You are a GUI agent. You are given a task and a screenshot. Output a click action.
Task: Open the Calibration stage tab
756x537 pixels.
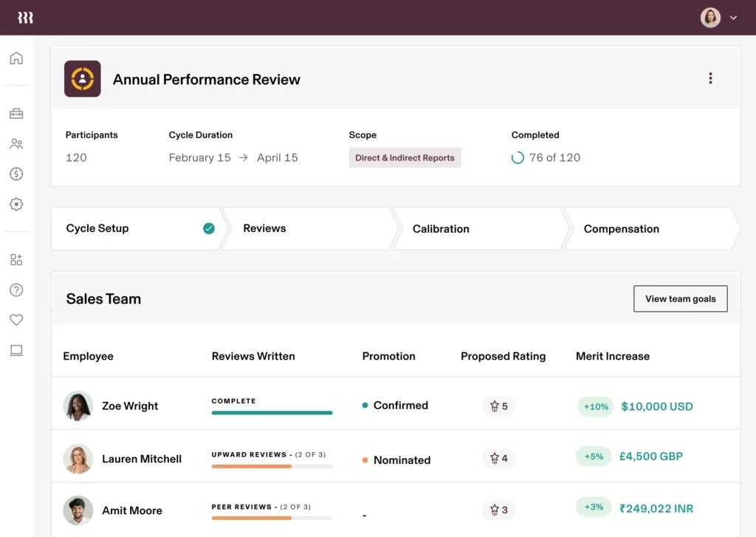[441, 228]
